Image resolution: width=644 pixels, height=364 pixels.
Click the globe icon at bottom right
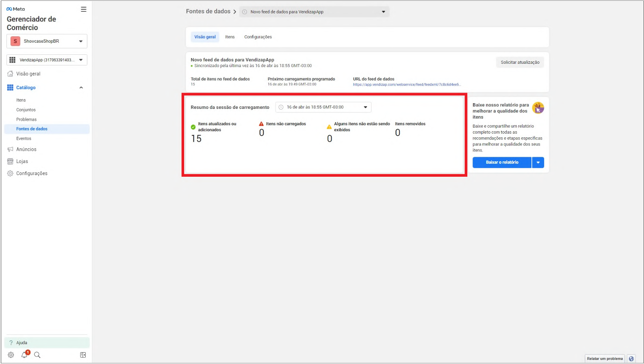pyautogui.click(x=631, y=358)
